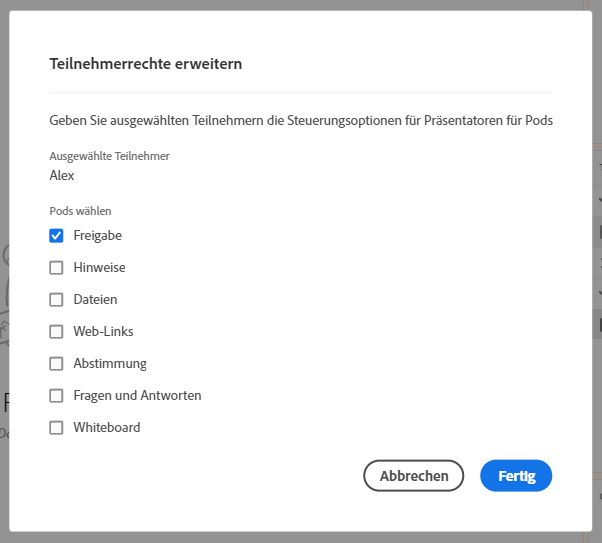
Task: Click the Dateien label text
Action: (x=95, y=300)
